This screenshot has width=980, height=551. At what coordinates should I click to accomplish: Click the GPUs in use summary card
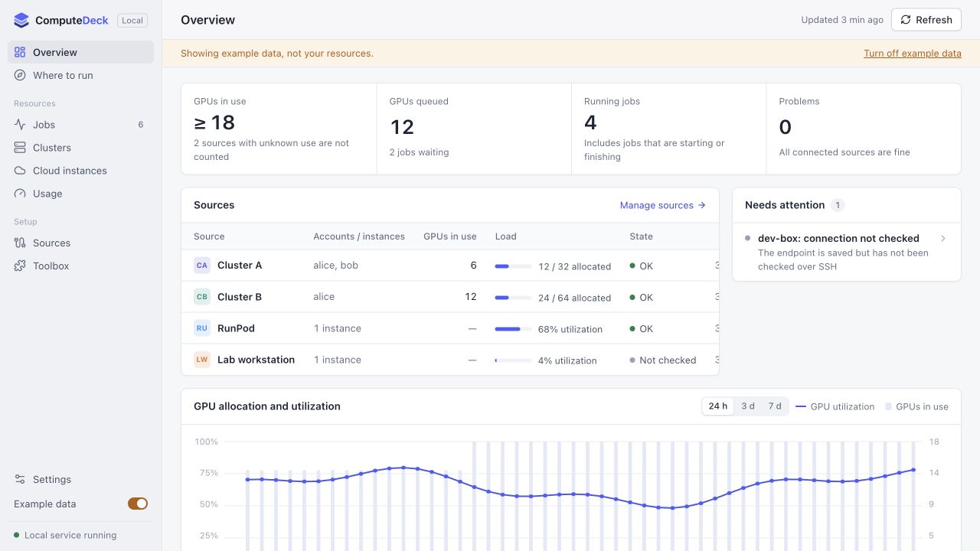(279, 129)
